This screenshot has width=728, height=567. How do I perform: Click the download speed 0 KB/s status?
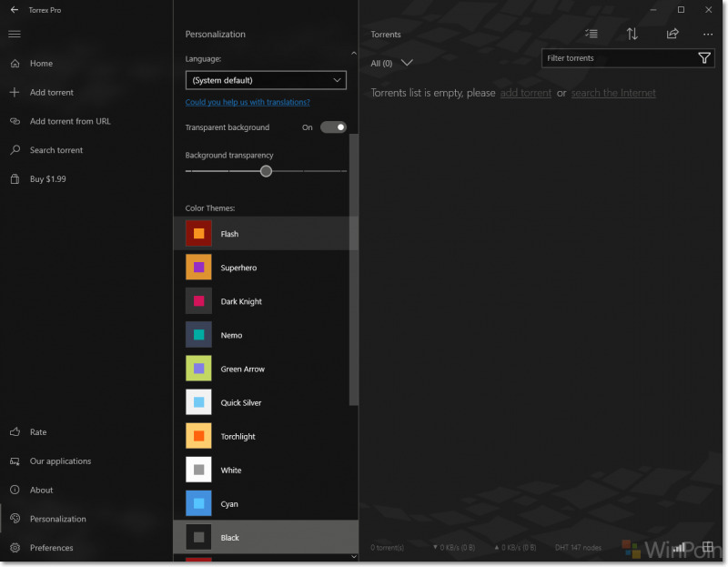click(454, 548)
